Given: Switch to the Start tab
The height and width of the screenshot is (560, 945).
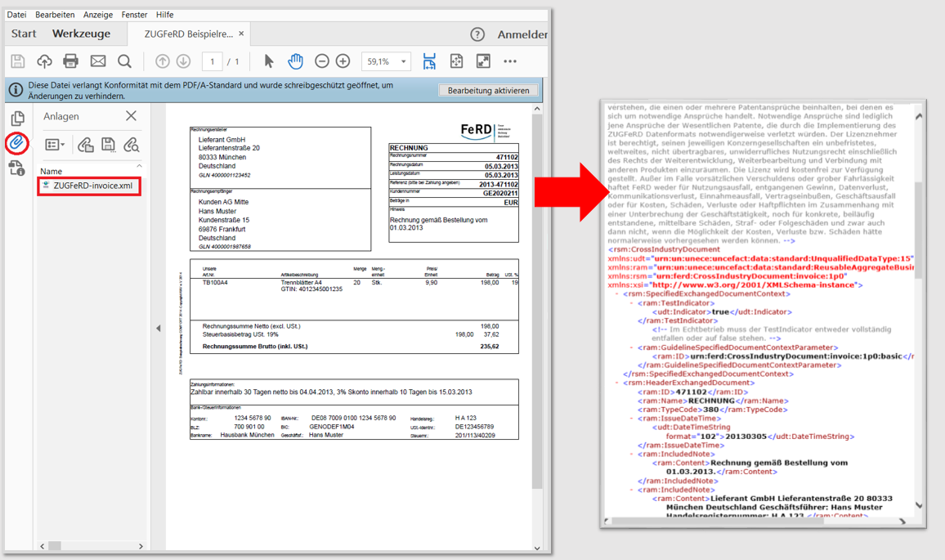Looking at the screenshot, I should (24, 34).
